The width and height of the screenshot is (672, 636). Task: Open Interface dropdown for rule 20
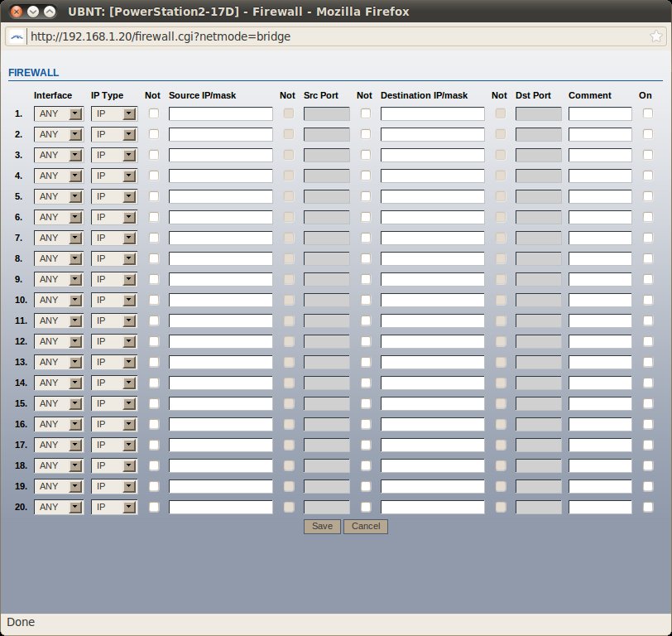pyautogui.click(x=59, y=507)
